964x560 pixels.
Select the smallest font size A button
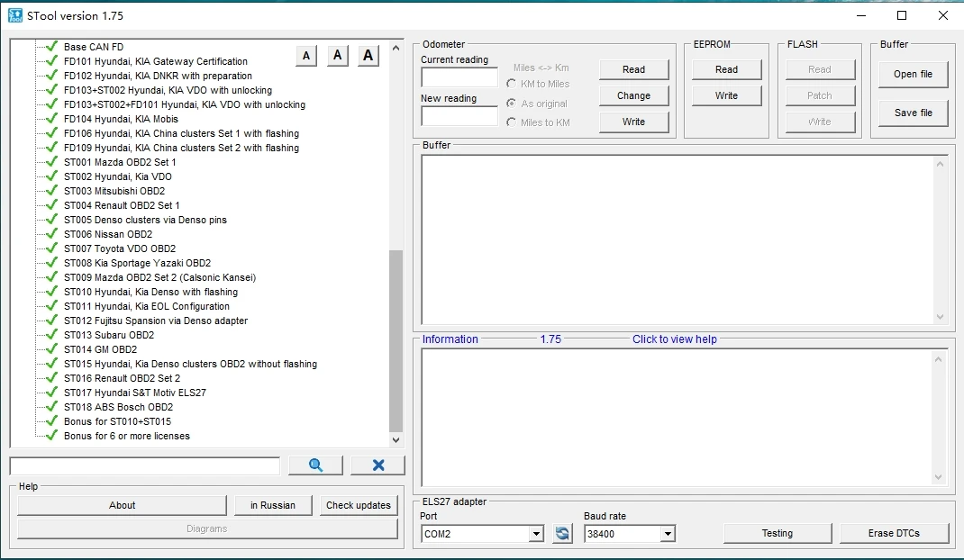click(306, 56)
